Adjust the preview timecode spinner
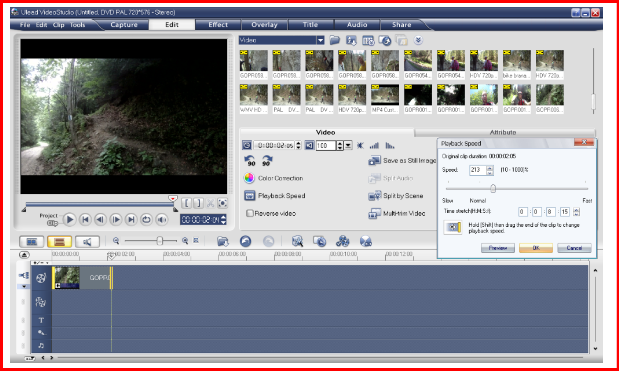Image resolution: width=619 pixels, height=371 pixels. click(224, 219)
